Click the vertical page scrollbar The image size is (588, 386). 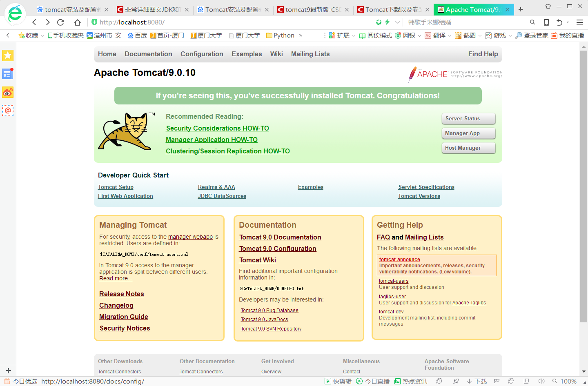pyautogui.click(x=584, y=187)
